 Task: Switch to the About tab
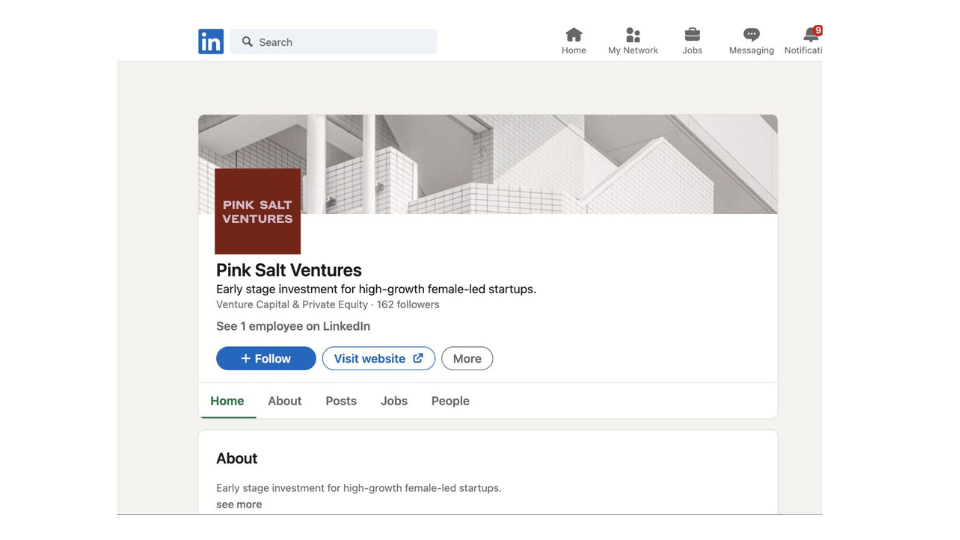point(285,401)
